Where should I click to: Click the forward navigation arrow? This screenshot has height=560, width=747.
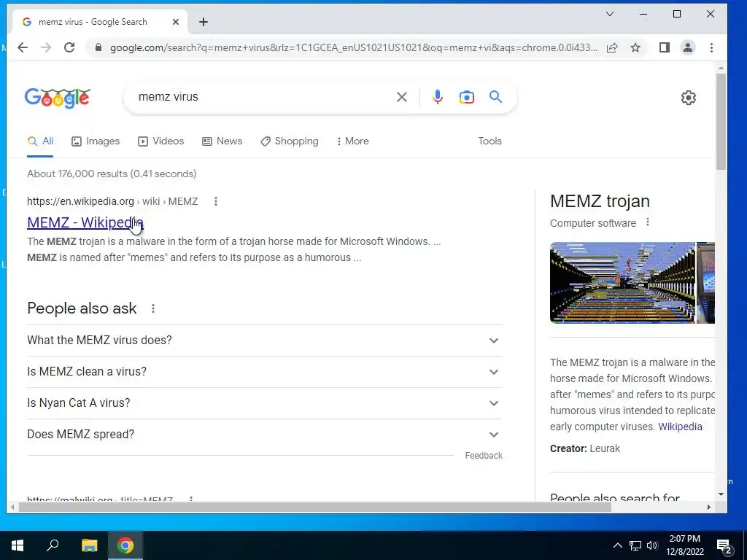click(46, 47)
